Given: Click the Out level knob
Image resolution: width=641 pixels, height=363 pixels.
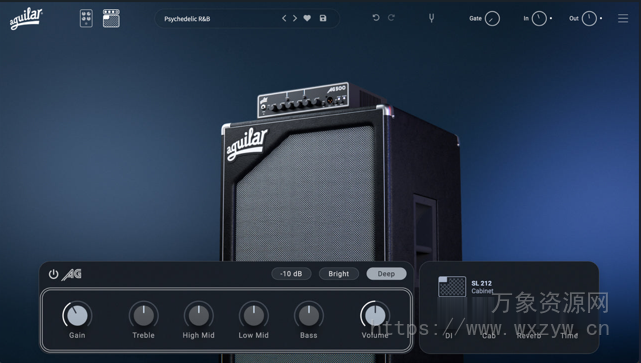Looking at the screenshot, I should coord(589,18).
